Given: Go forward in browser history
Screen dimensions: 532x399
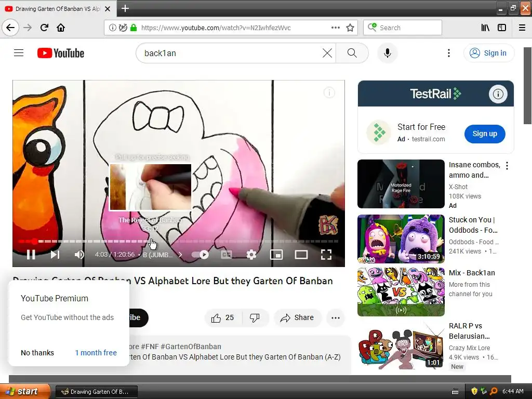Looking at the screenshot, I should pyautogui.click(x=28, y=28).
